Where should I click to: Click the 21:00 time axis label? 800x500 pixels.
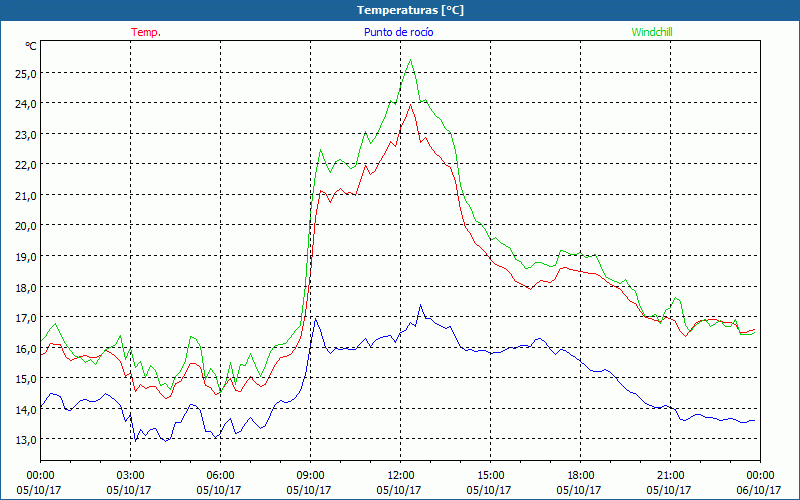click(670, 476)
